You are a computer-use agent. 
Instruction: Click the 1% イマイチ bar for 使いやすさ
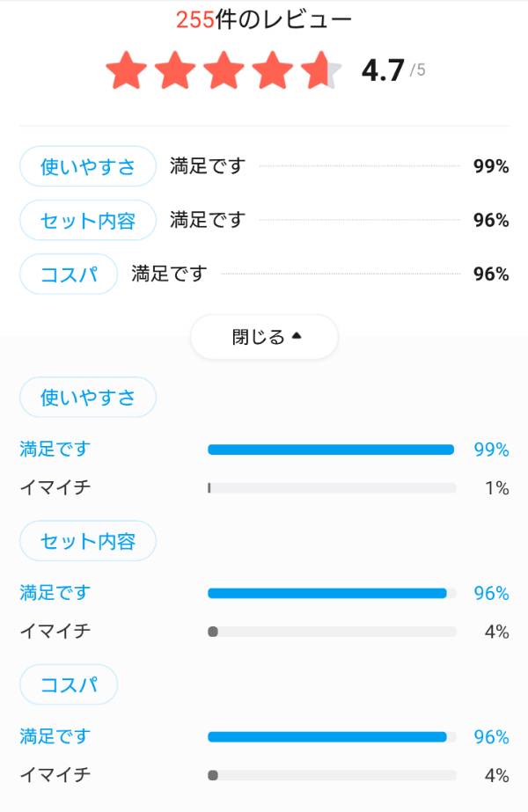click(x=332, y=488)
